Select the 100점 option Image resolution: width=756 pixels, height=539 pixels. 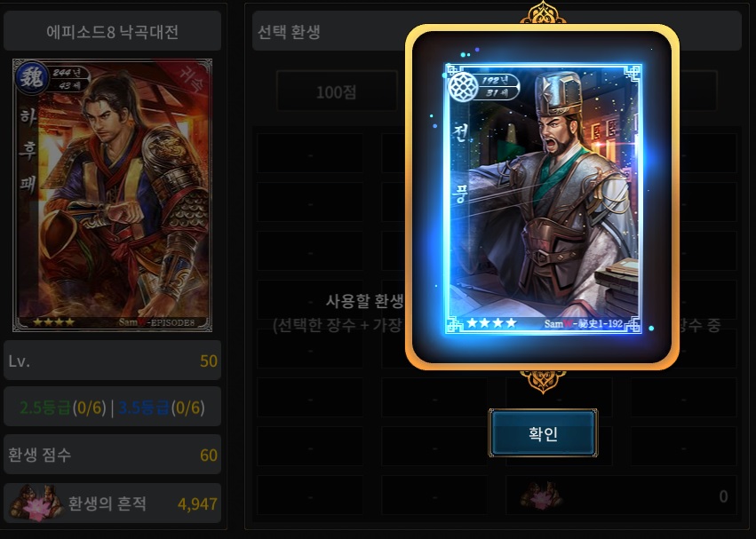[x=337, y=91]
